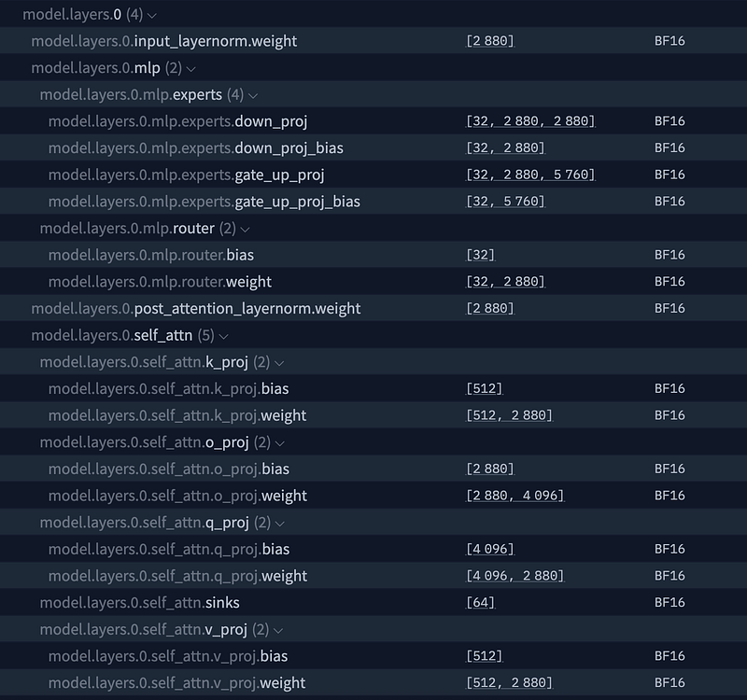Select the mlp.router.bias tensor row
Screen dimensions: 747x700
tap(373, 255)
